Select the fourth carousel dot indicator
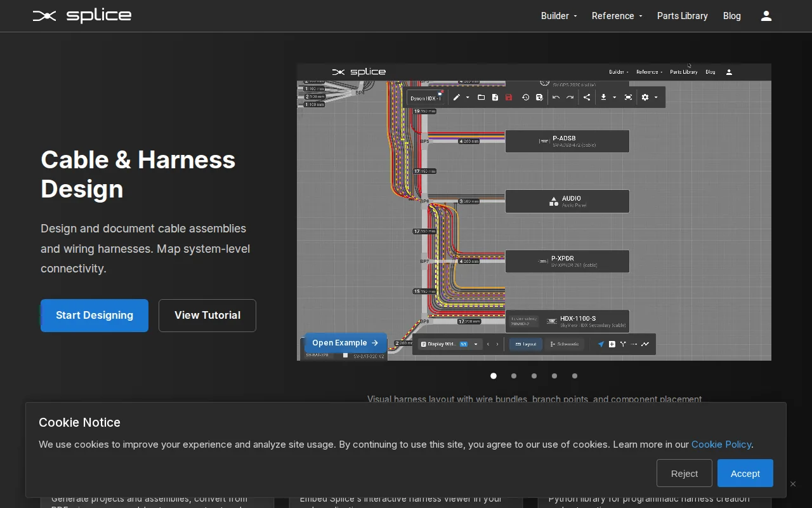The width and height of the screenshot is (812, 508). pyautogui.click(x=554, y=376)
